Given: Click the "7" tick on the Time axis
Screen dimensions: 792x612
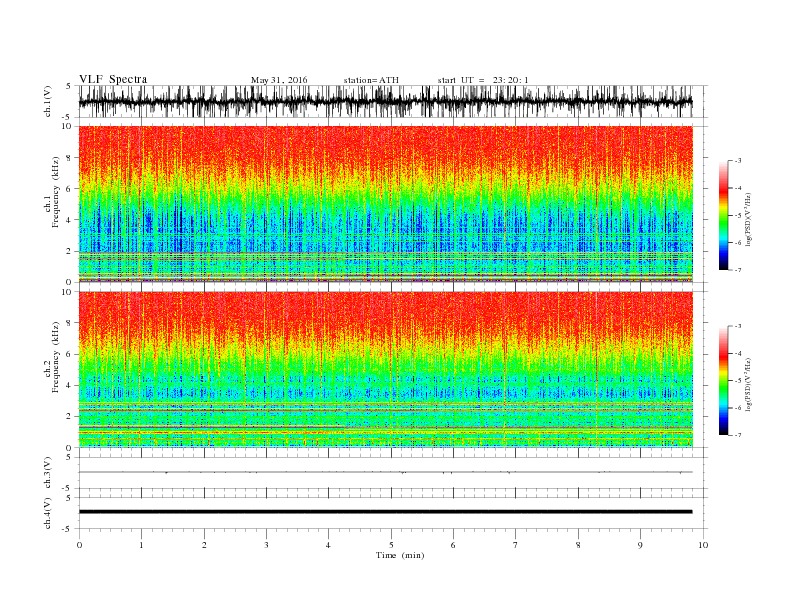Looking at the screenshot, I should click(x=515, y=545).
